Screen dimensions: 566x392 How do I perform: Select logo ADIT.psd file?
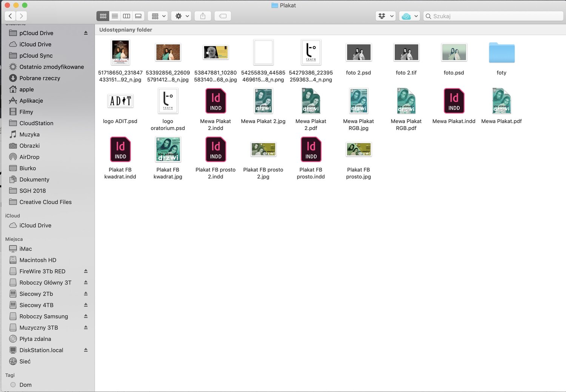coord(120,101)
